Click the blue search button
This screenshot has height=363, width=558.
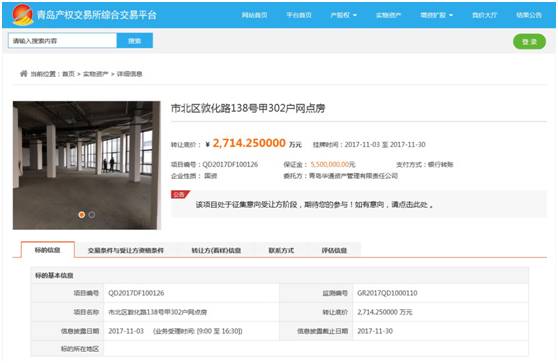point(135,41)
